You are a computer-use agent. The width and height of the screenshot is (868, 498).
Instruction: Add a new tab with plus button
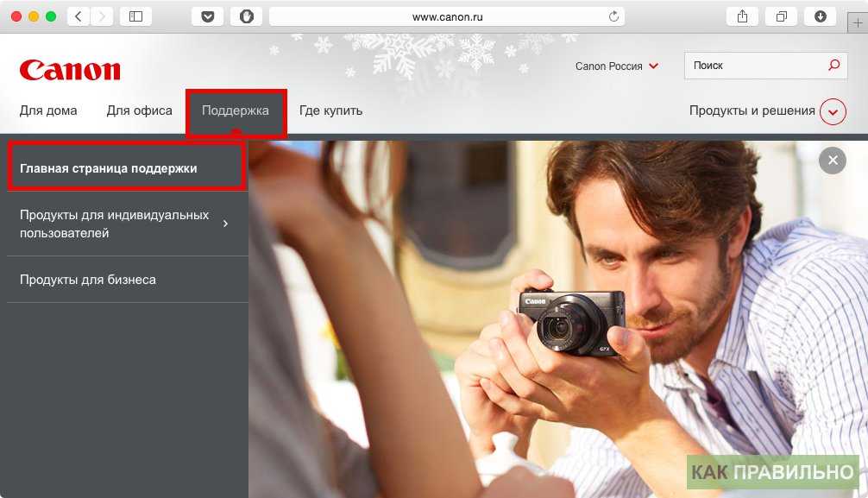(x=859, y=23)
